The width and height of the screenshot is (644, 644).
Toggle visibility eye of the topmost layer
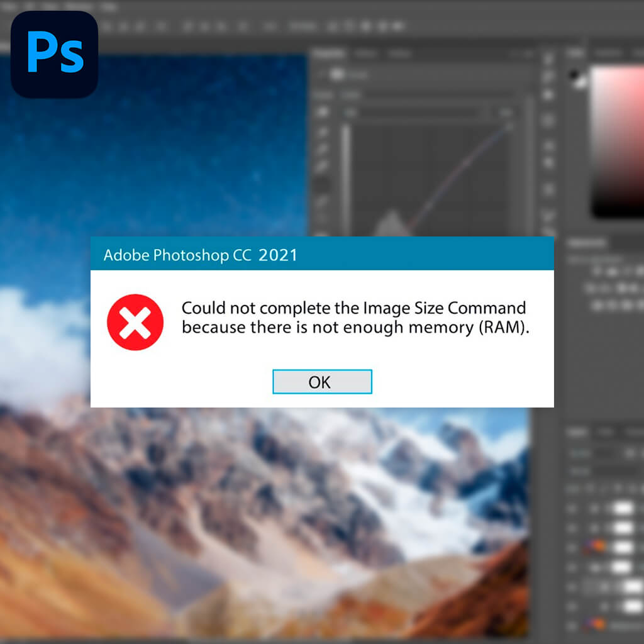coord(572,509)
